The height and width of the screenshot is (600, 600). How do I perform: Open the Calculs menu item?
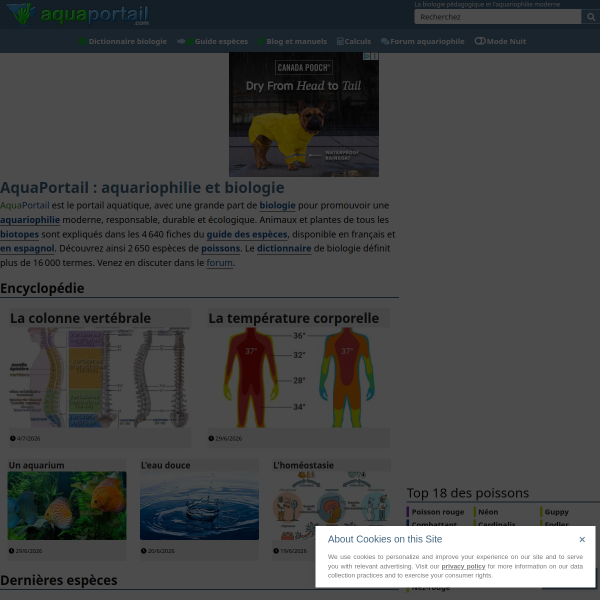click(x=354, y=41)
